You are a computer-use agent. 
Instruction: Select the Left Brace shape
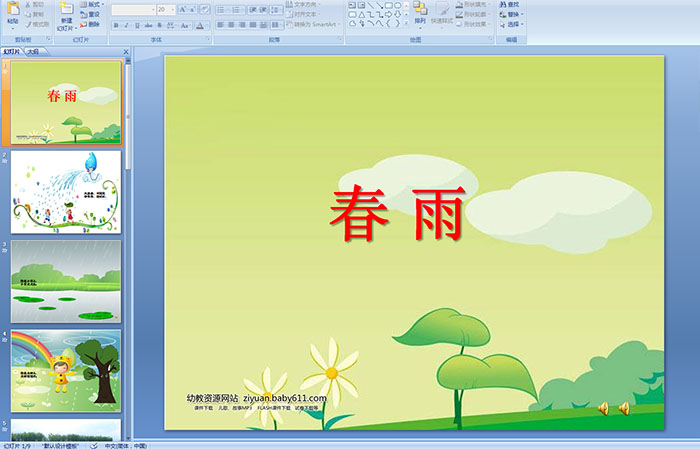[388, 24]
